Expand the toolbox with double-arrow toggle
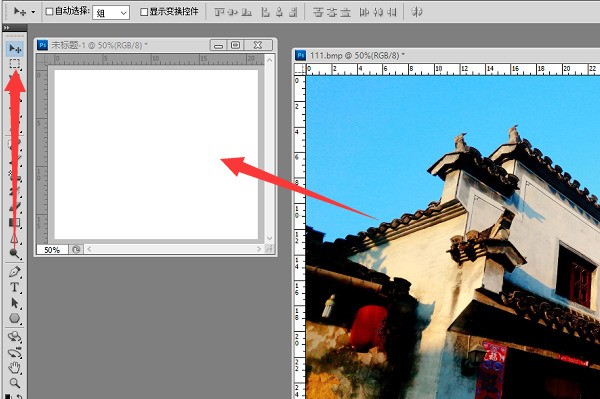600x399 pixels. pos(7,28)
